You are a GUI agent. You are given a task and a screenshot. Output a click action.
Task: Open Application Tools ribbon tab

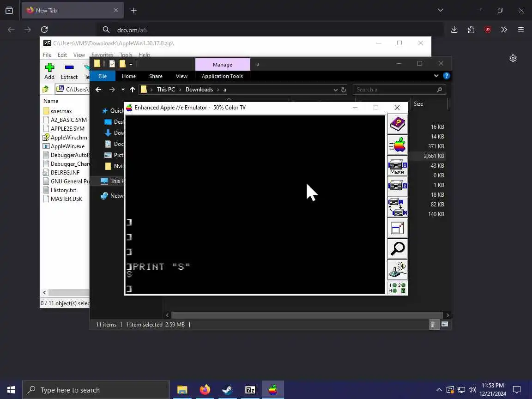[x=222, y=76]
